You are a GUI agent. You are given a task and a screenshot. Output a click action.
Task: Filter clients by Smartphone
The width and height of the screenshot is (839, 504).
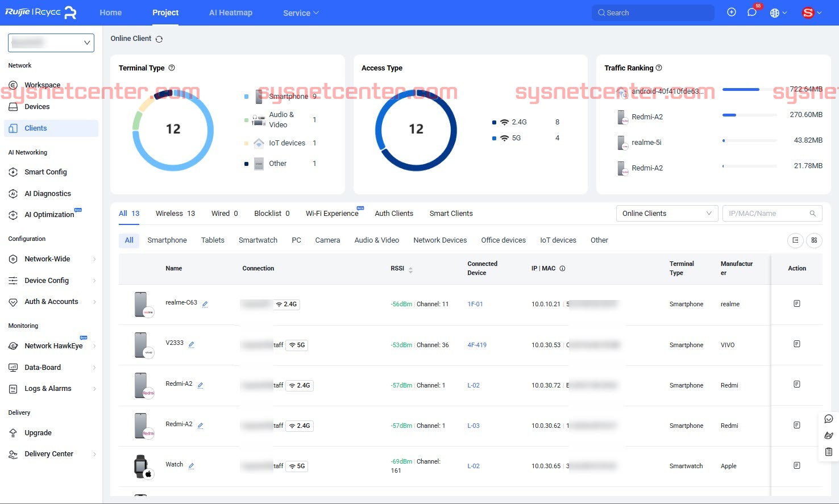(167, 240)
